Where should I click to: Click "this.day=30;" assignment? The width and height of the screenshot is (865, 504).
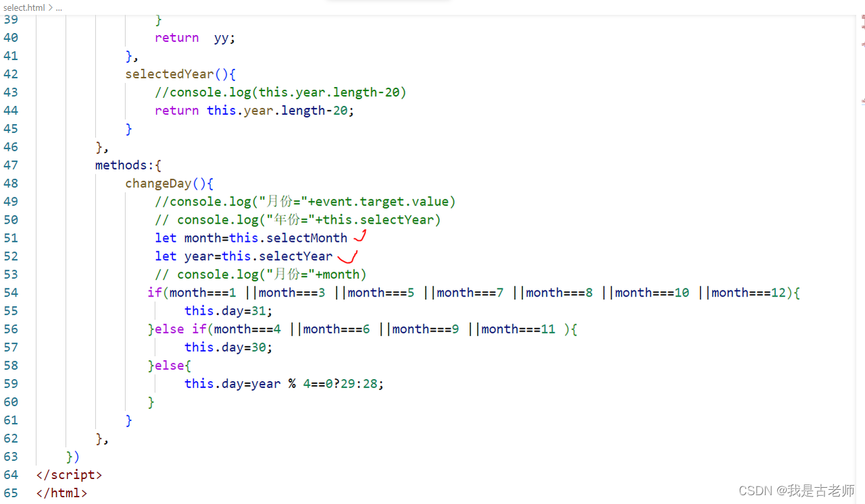click(x=228, y=348)
